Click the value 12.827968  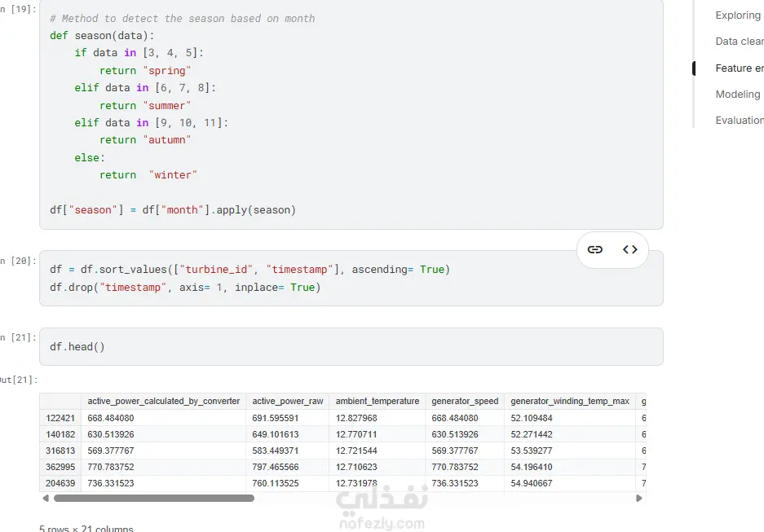point(356,418)
